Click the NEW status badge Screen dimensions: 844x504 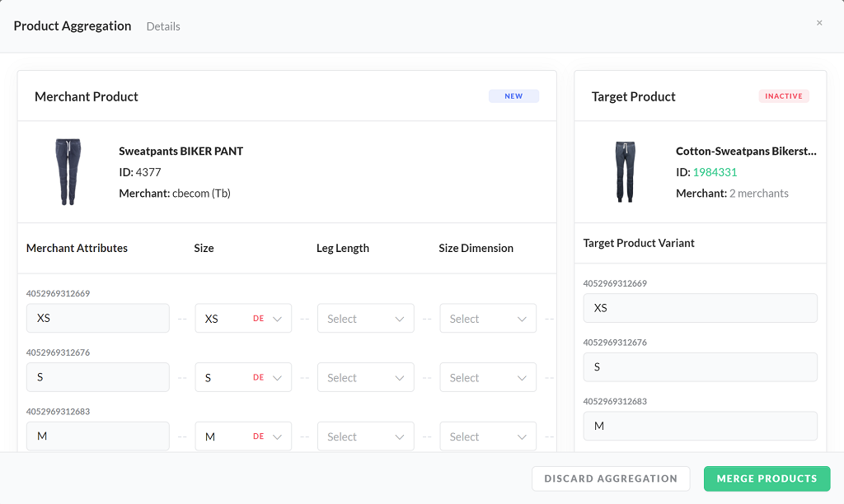513,96
